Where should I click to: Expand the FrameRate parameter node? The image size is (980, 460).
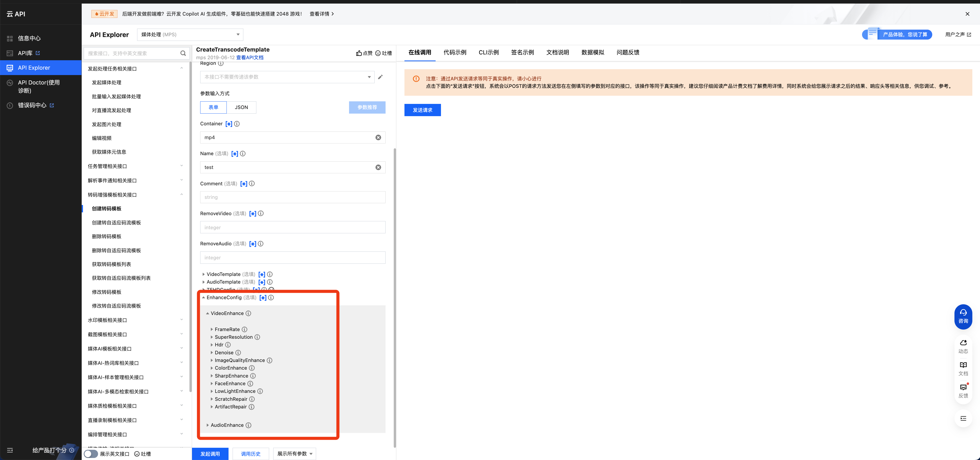[x=212, y=330]
